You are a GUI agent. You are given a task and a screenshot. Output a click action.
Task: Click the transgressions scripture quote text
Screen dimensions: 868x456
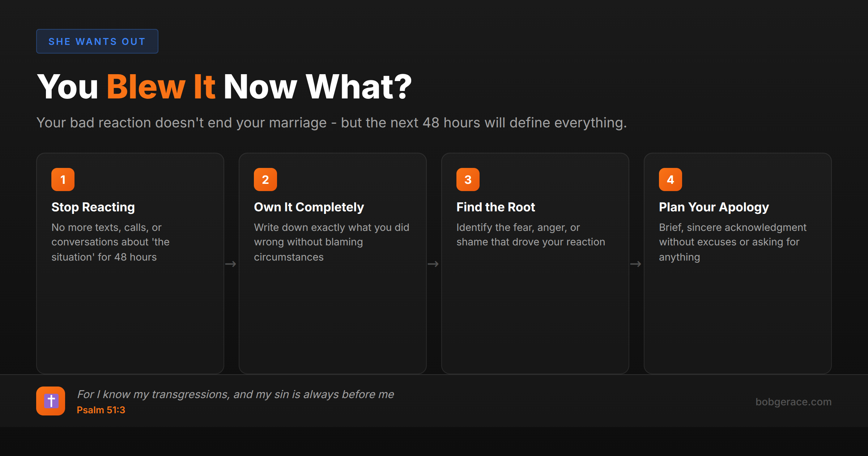point(235,394)
